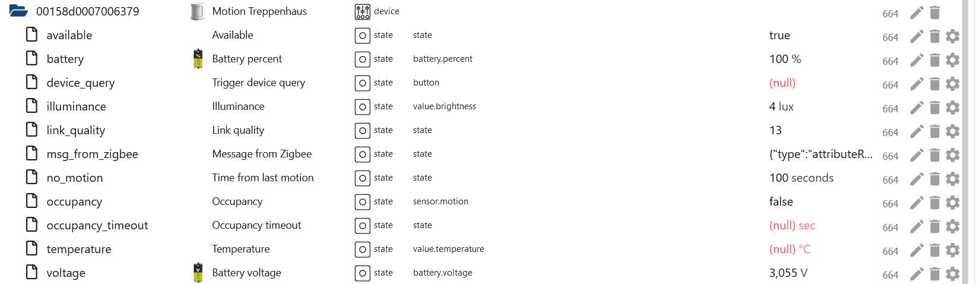Image resolution: width=980 pixels, height=284 pixels.
Task: Open settings gear for occupancy state
Action: point(952,203)
